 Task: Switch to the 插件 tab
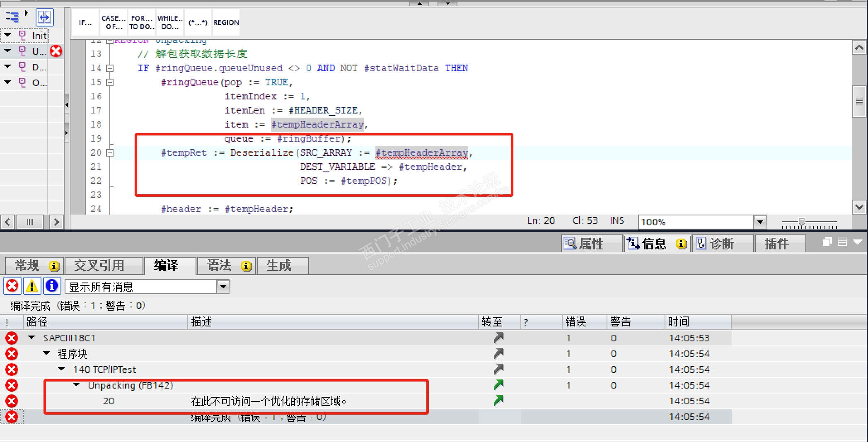point(780,244)
